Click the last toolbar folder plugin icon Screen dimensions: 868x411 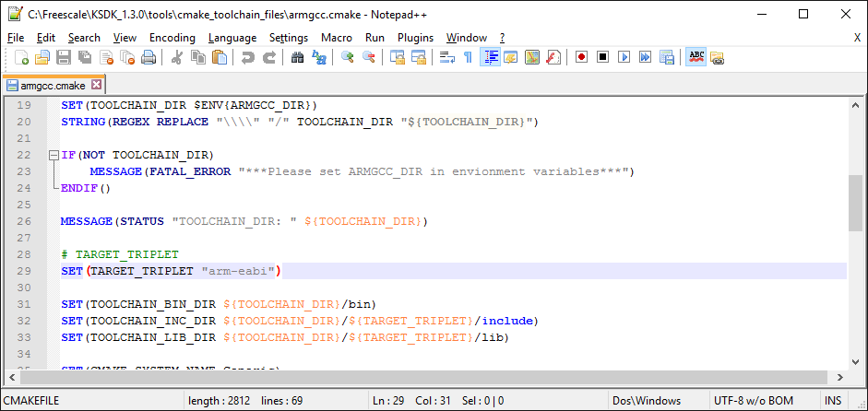click(717, 57)
